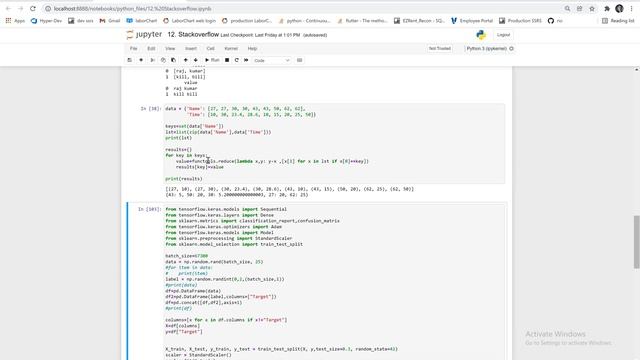The height and width of the screenshot is (360, 640).
Task: Rename notebook title 12. Stackoverflow
Action: coord(193,35)
